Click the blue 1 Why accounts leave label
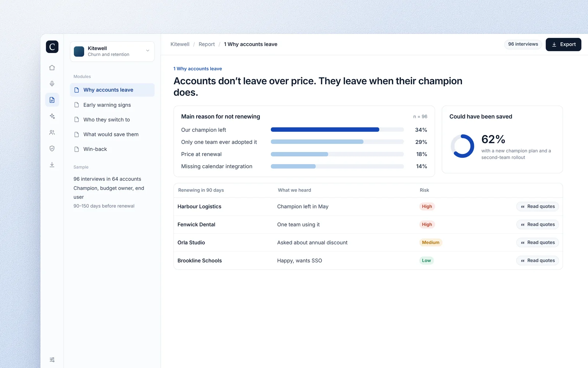 pos(198,69)
